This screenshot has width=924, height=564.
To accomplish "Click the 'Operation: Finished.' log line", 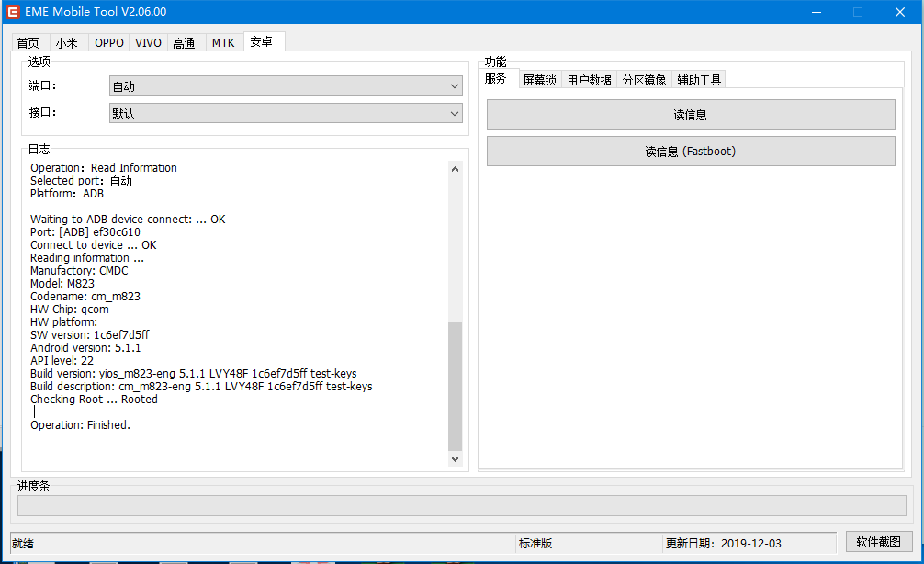I will pyautogui.click(x=80, y=425).
